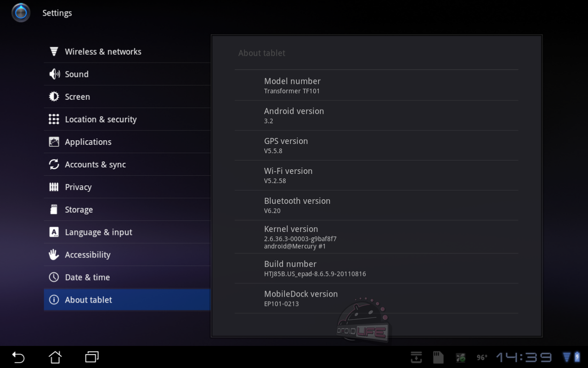588x368 pixels.
Task: Click the Settings title text
Action: click(57, 13)
